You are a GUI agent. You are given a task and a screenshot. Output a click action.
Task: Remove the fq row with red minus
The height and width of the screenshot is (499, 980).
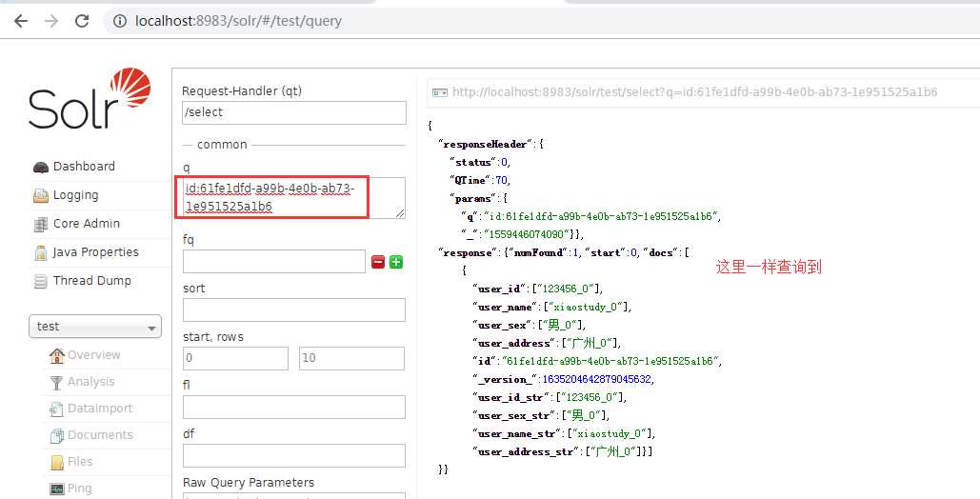coord(377,262)
